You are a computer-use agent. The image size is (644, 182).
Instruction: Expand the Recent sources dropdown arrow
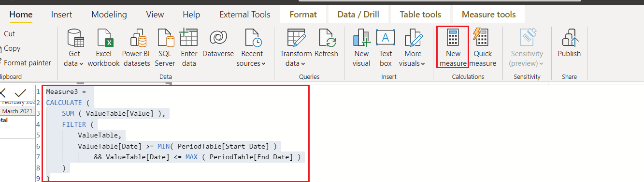tap(264, 64)
